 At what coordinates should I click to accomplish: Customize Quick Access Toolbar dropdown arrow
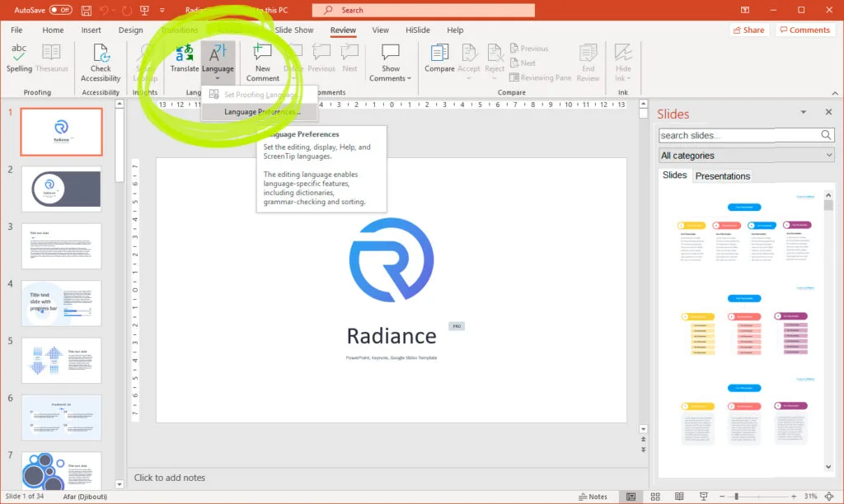pos(162,10)
